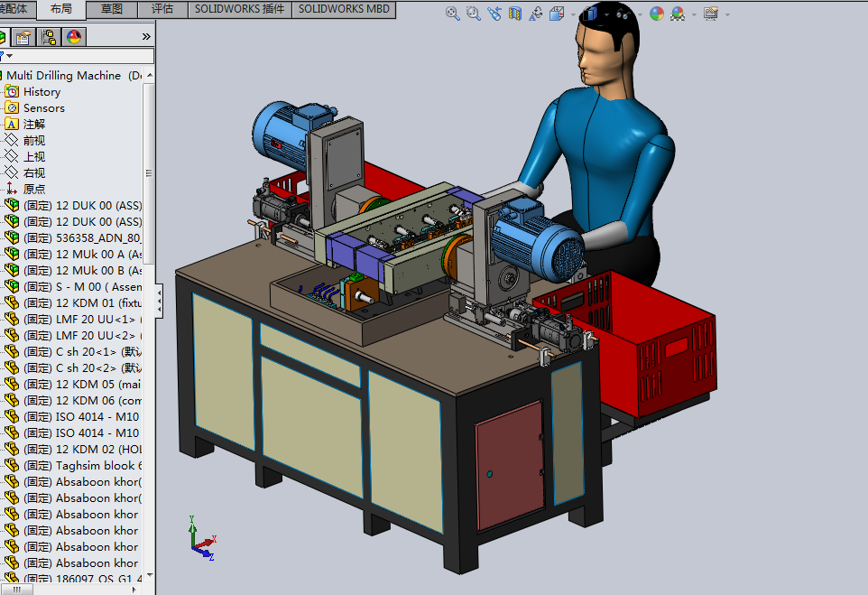Switch to the SOLIDWORKS MBD tab
This screenshot has height=595, width=868.
344,9
